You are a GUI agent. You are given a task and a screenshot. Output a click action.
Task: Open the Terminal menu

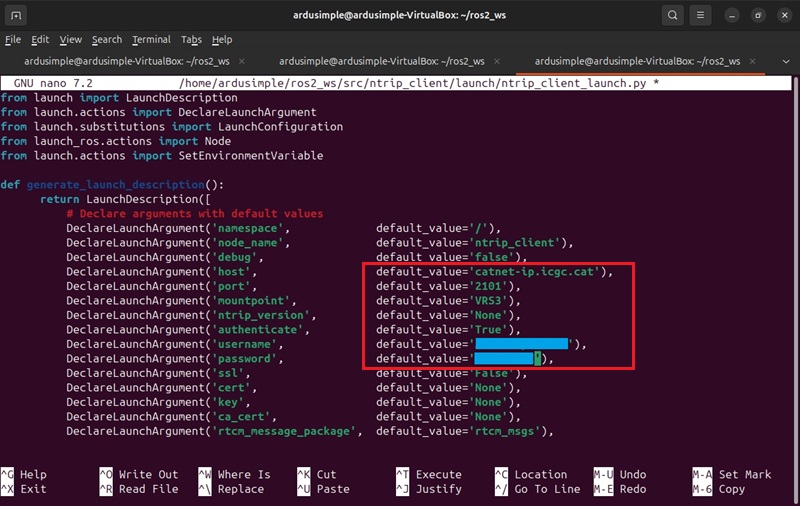pos(151,39)
